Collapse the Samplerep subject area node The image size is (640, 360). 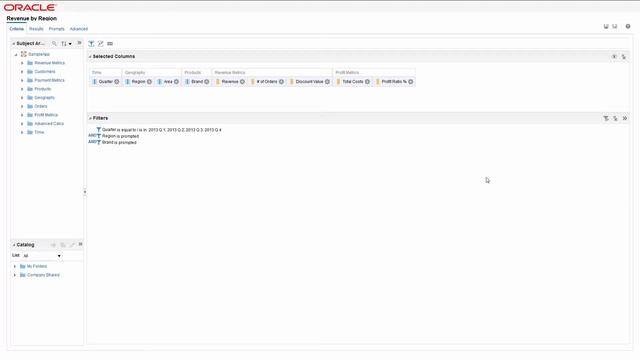click(x=16, y=54)
